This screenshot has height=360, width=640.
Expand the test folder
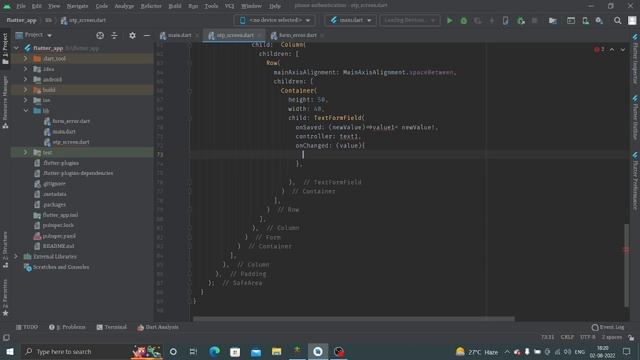coord(26,152)
